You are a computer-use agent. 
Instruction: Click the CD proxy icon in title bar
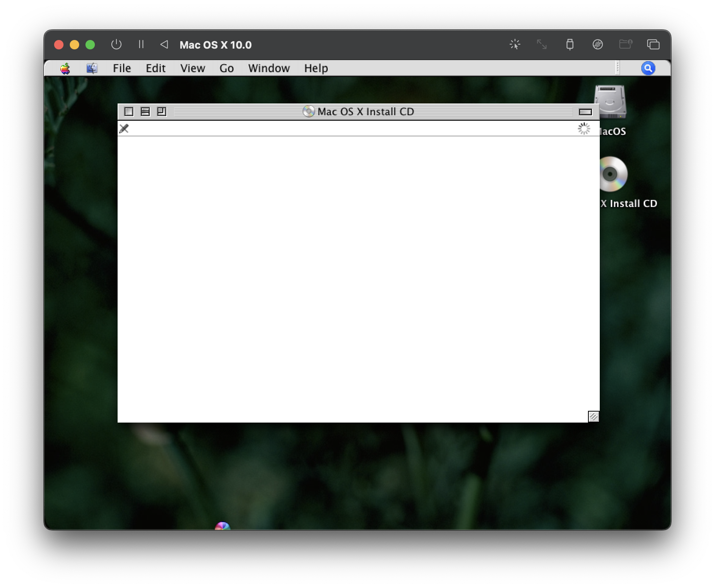pyautogui.click(x=309, y=112)
